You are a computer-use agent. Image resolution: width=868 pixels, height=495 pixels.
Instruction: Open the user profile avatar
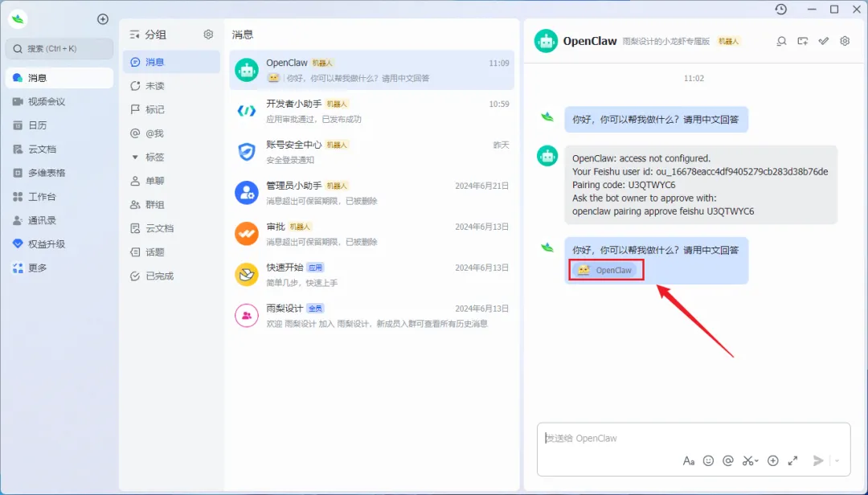[x=18, y=19]
